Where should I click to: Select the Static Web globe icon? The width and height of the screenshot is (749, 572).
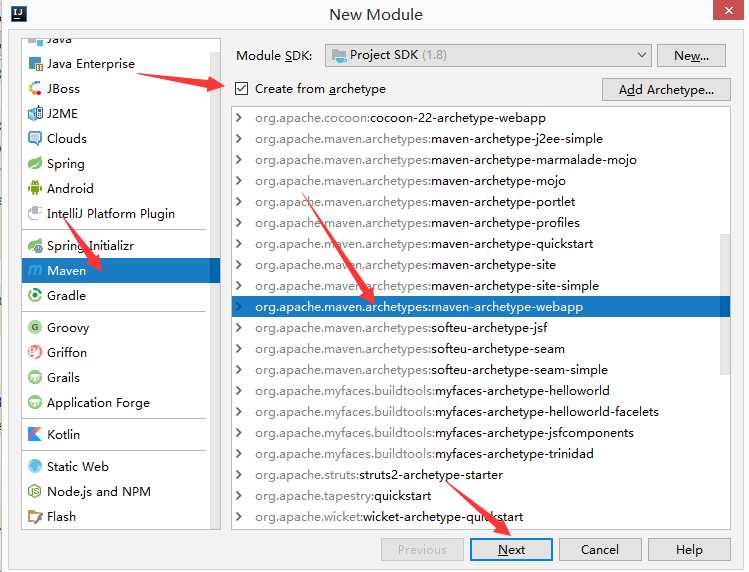coord(35,466)
